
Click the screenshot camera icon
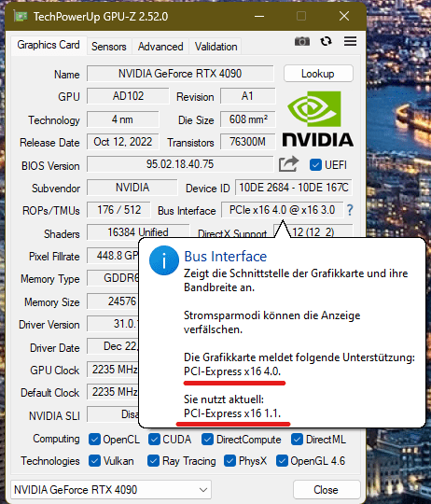pos(302,41)
